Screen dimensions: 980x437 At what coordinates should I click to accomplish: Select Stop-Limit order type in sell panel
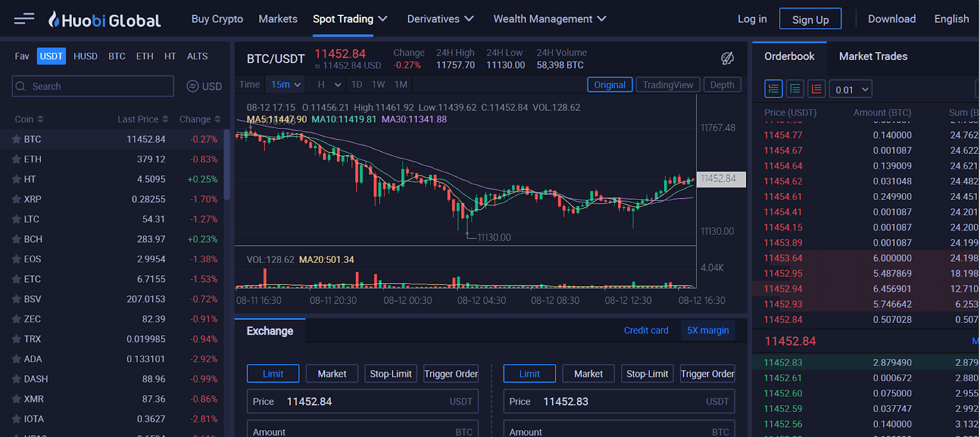[x=647, y=373]
